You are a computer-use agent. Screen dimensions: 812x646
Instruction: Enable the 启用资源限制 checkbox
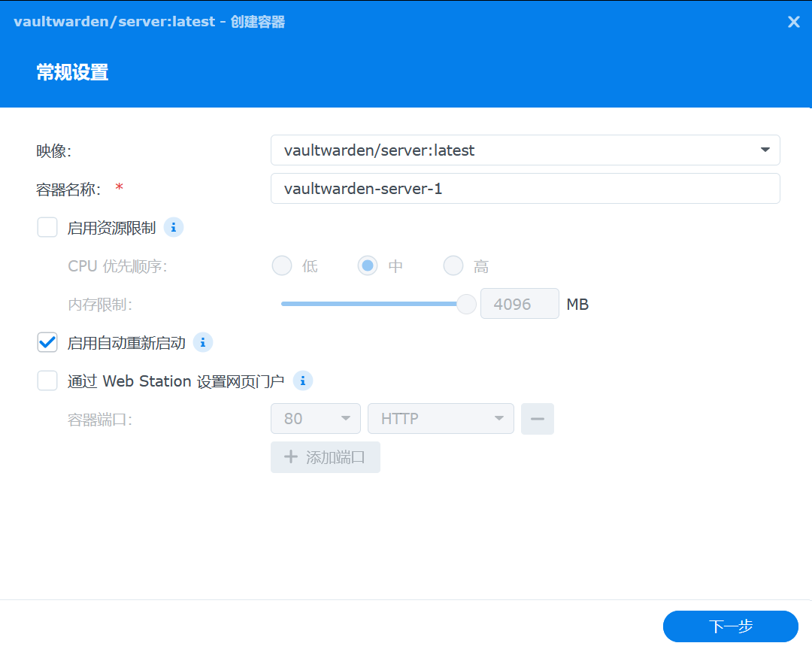pos(47,227)
